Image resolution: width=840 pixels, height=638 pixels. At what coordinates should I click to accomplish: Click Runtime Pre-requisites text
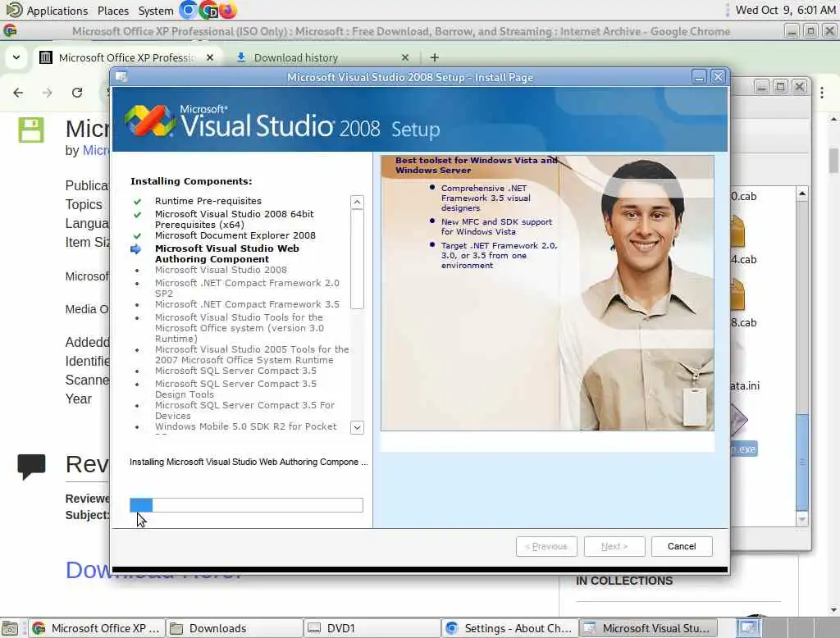(208, 201)
